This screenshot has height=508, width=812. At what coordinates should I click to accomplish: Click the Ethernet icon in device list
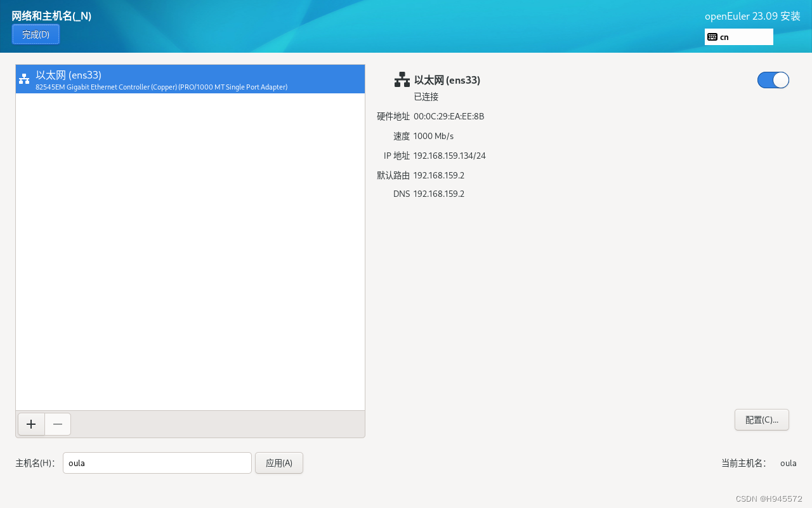coord(24,79)
